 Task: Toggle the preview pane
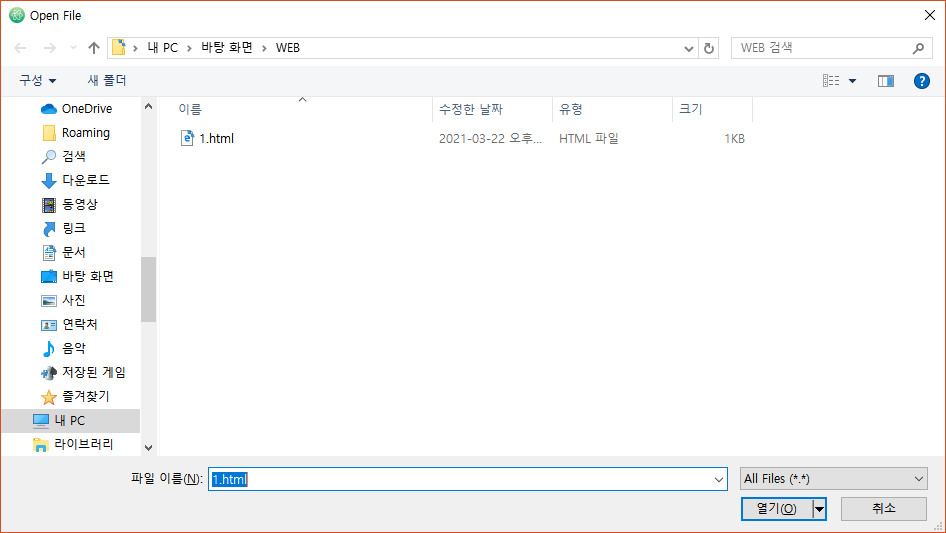pos(886,81)
